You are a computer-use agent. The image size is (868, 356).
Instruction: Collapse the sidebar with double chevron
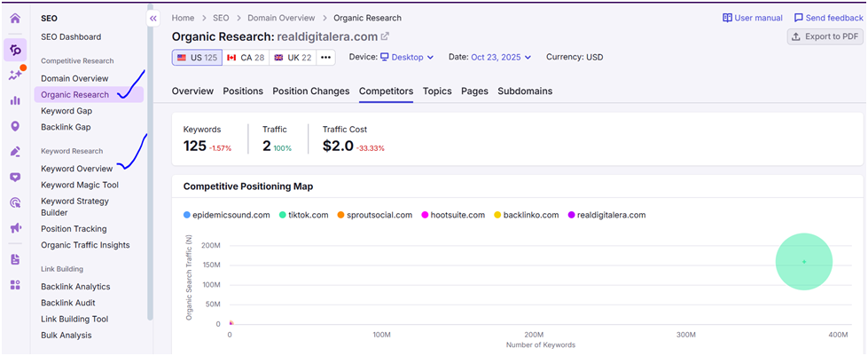pyautogui.click(x=152, y=19)
